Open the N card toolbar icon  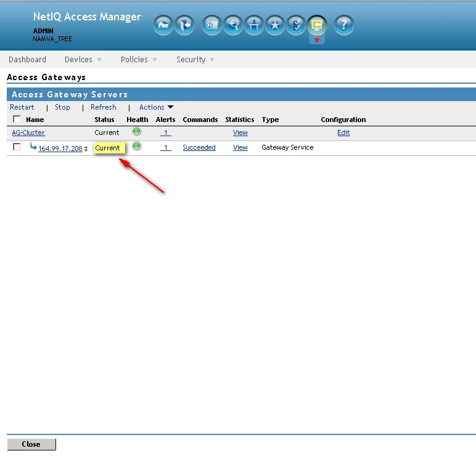click(x=212, y=25)
